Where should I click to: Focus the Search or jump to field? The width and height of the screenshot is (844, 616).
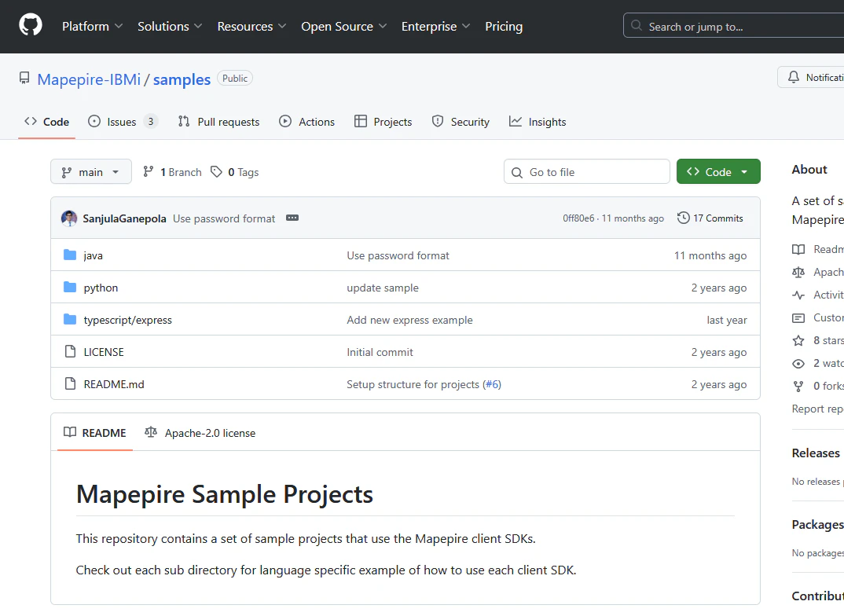click(x=733, y=26)
